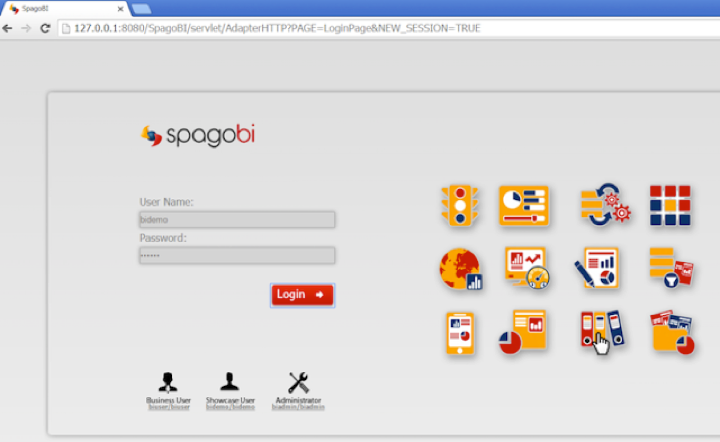Focus the Password input field

(237, 256)
